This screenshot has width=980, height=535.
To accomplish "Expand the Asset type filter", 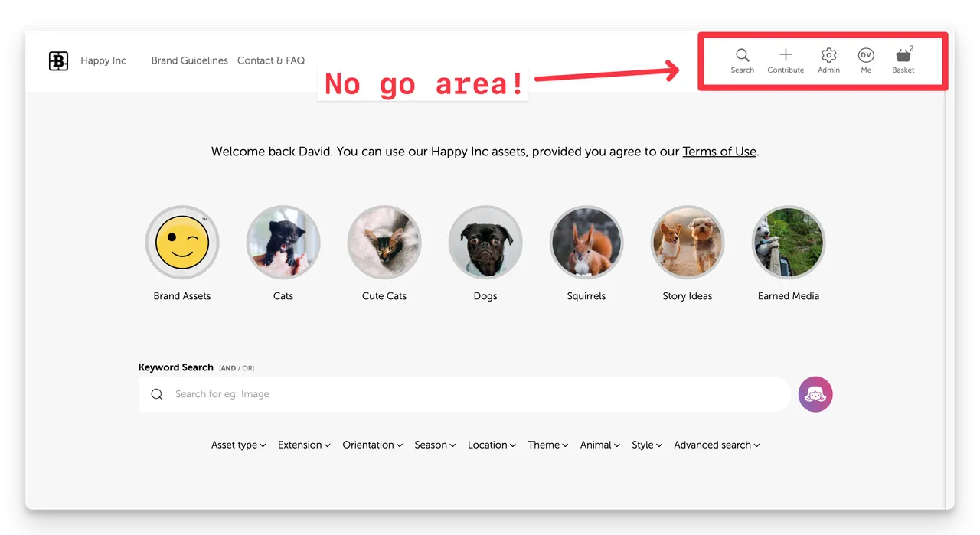I will 238,445.
